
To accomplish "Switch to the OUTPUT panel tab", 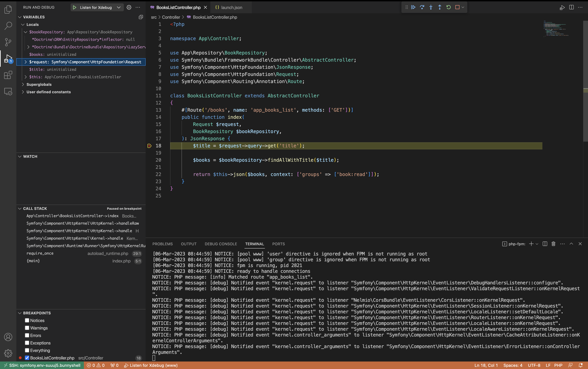I will pyautogui.click(x=189, y=244).
